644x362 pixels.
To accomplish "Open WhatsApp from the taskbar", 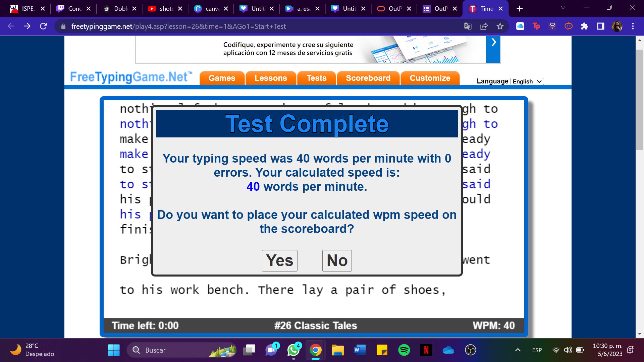I will [293, 350].
